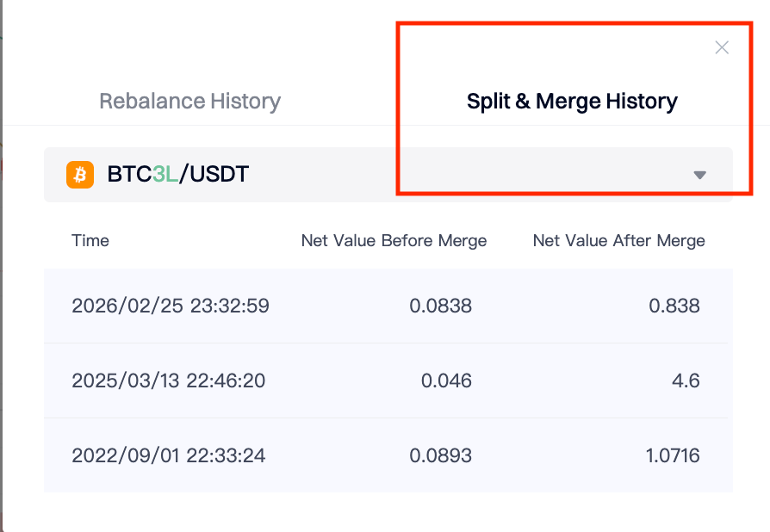Select the Split & Merge History tab

[572, 102]
